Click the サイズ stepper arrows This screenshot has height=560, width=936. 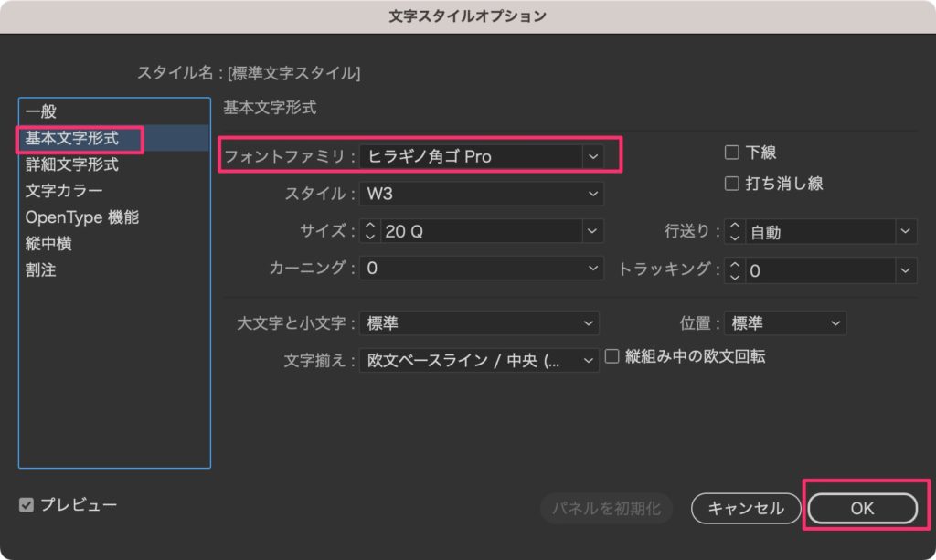[x=370, y=232]
